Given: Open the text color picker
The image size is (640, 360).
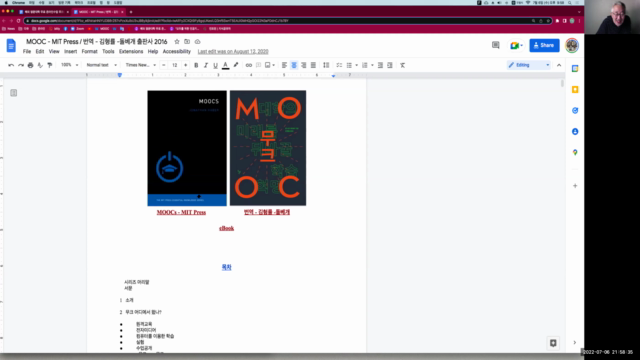Looking at the screenshot, I should point(225,65).
